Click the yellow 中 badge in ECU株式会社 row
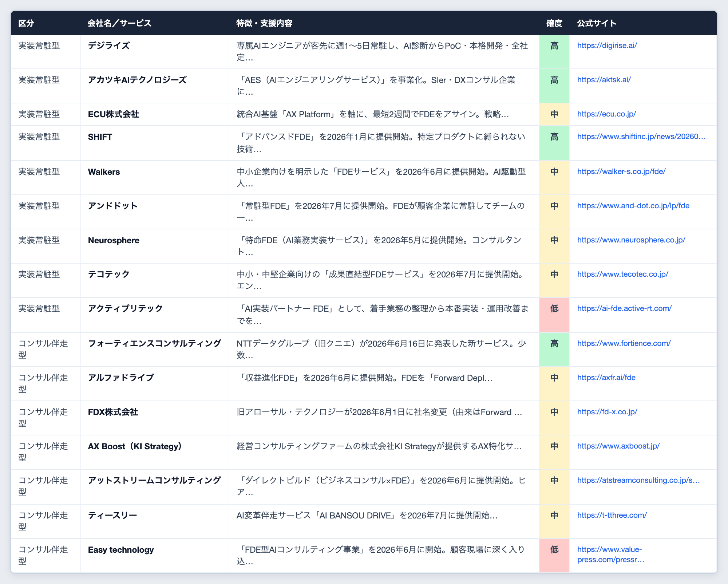 [x=554, y=114]
